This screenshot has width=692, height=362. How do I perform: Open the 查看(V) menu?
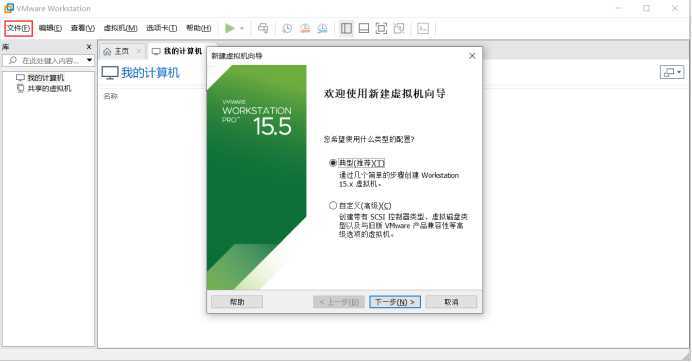[x=83, y=28]
